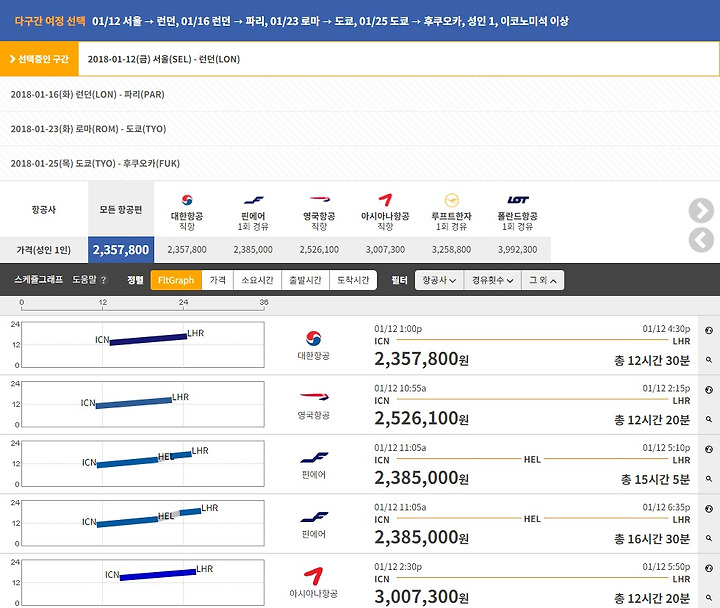720x608 pixels.
Task: Expand the 경유횟수 stopover filter dropdown
Action: pos(492,280)
